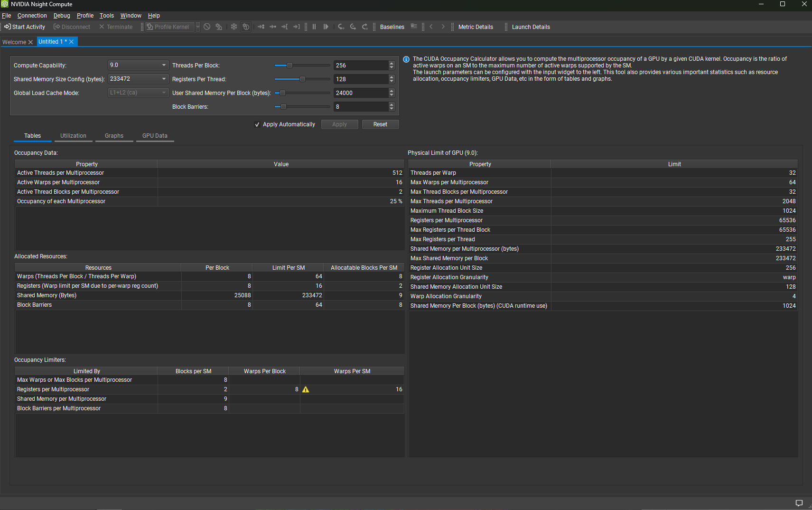Decrease the Block Barriers stepper value
Viewport: 812px width, 510px height.
(392, 109)
